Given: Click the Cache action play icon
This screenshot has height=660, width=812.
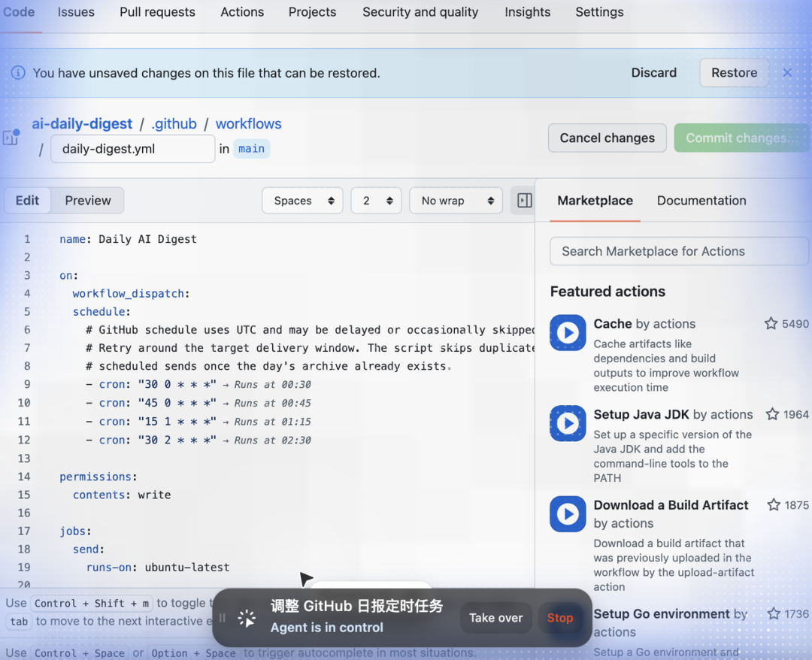Looking at the screenshot, I should [x=568, y=333].
